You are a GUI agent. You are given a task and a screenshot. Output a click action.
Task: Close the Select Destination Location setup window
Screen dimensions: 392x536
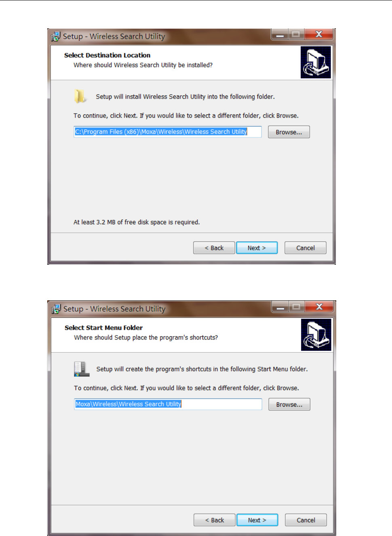tap(319, 34)
